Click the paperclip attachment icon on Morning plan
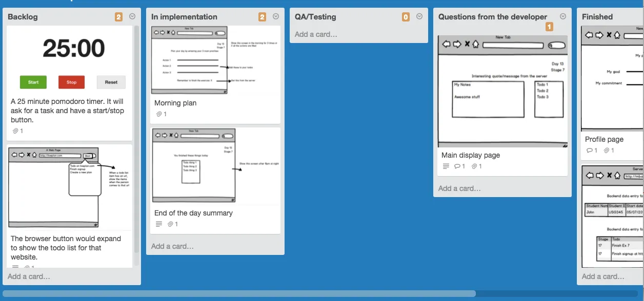 click(158, 114)
